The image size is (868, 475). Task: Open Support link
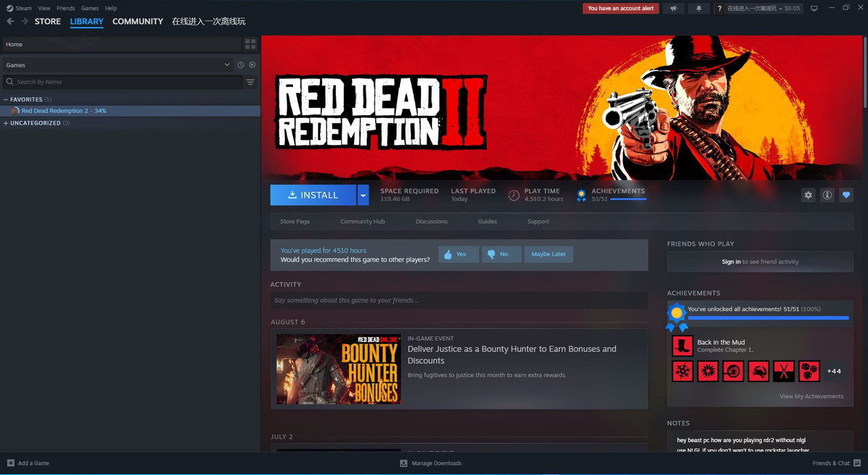[538, 222]
